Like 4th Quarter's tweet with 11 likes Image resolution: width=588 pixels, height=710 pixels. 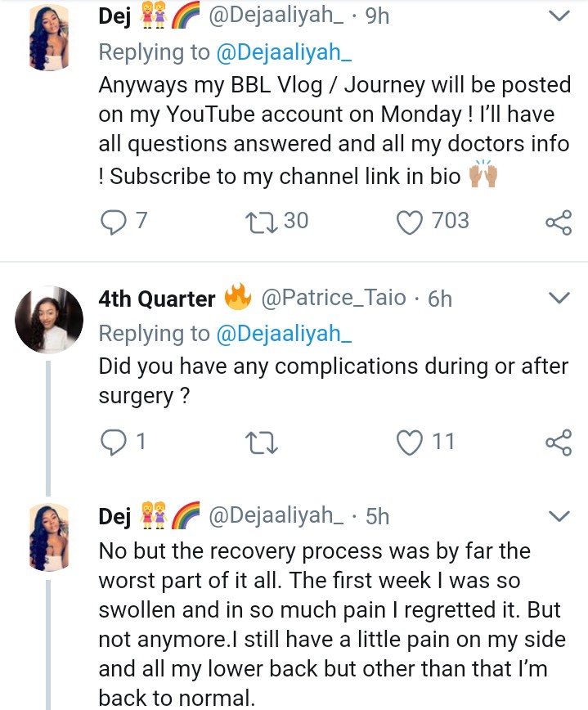408,443
